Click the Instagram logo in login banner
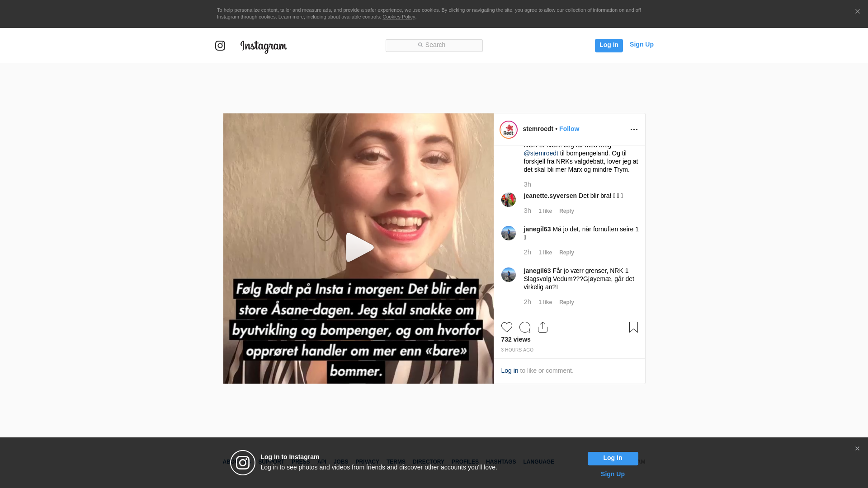The image size is (868, 488). [x=243, y=463]
